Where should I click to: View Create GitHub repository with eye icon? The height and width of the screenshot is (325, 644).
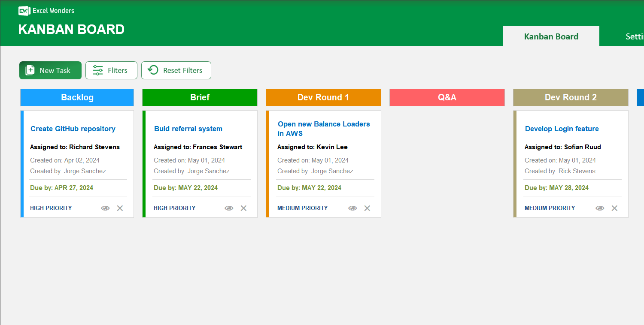click(x=105, y=208)
